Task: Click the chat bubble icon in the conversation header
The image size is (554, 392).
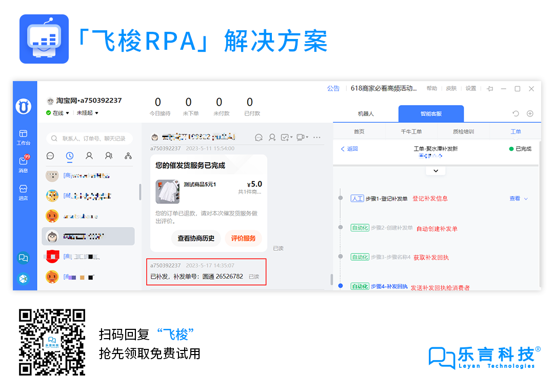Action: click(259, 138)
